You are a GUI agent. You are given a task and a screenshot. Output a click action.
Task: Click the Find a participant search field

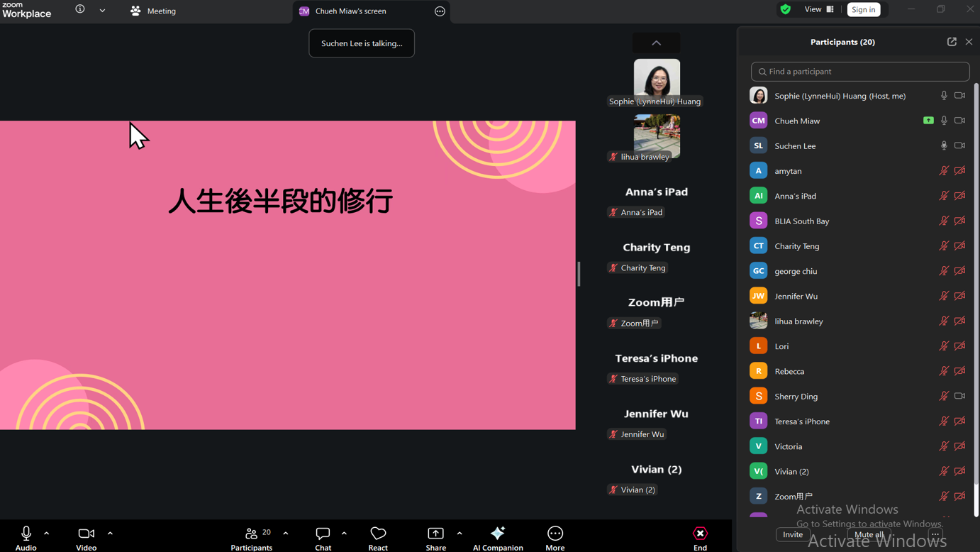point(859,72)
